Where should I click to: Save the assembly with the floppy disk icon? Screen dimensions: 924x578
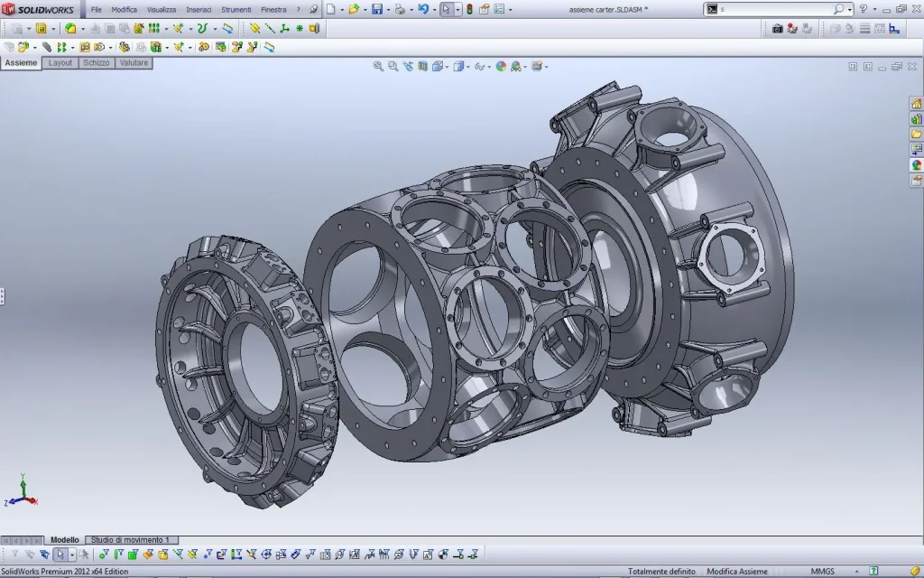377,9
